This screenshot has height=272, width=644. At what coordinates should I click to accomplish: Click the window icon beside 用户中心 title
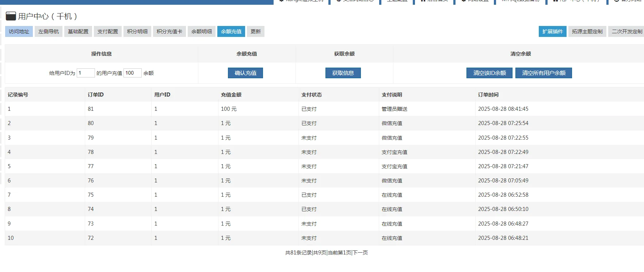11,16
